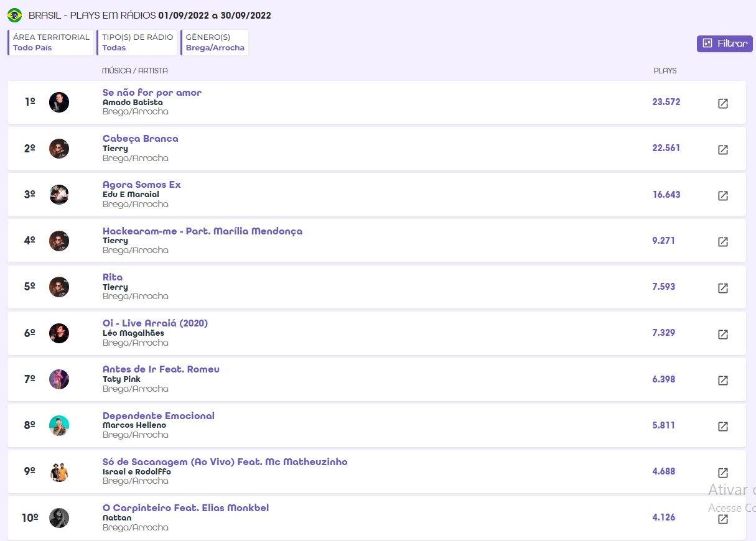Click Taty Pink artist photo

click(59, 379)
